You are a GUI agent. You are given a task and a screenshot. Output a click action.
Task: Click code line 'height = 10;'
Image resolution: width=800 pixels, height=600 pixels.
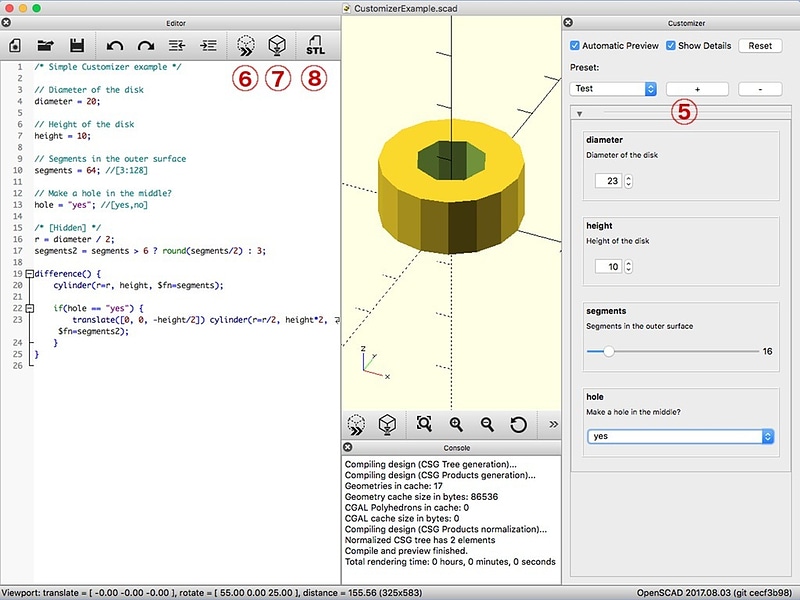[x=62, y=136]
